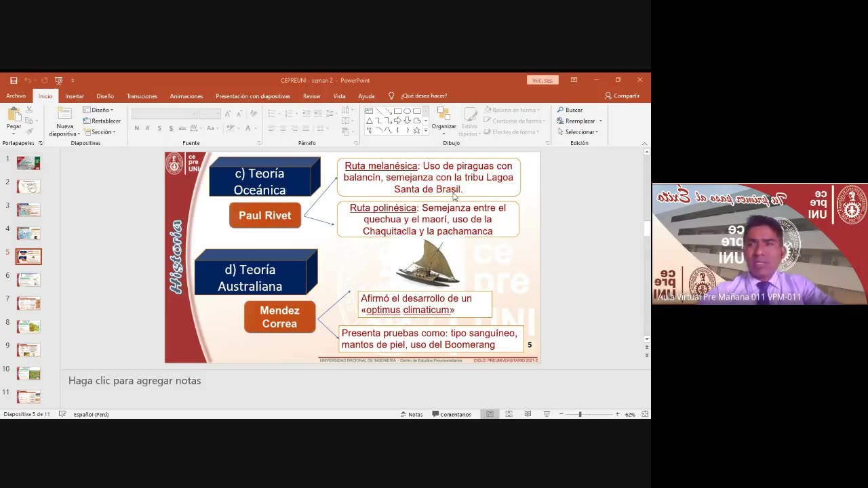Open the Archivo menu
The image size is (868, 488).
pos(16,96)
